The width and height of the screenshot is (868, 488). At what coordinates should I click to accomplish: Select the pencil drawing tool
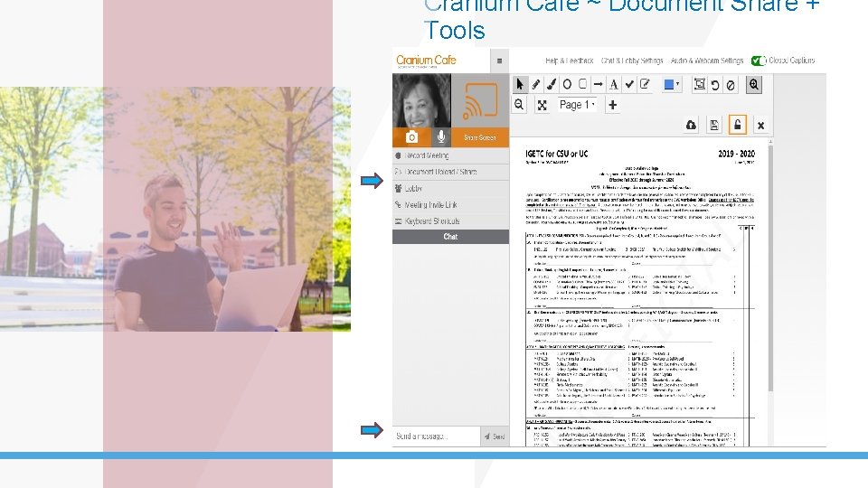pyautogui.click(x=536, y=85)
